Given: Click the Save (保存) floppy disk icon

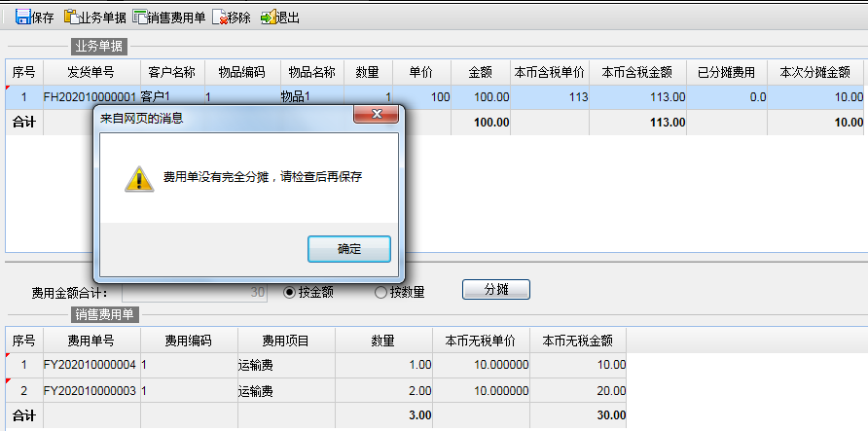Looking at the screenshot, I should [x=22, y=18].
